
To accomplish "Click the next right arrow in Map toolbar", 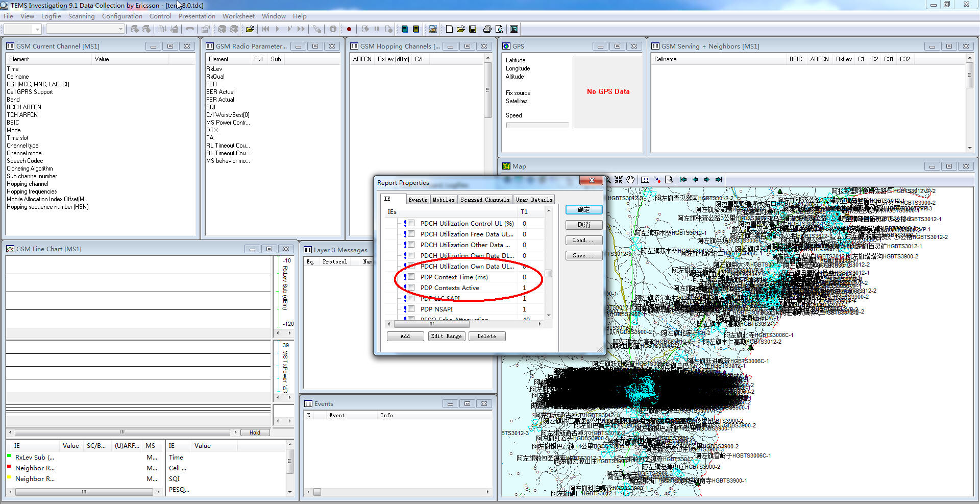I will (x=707, y=180).
